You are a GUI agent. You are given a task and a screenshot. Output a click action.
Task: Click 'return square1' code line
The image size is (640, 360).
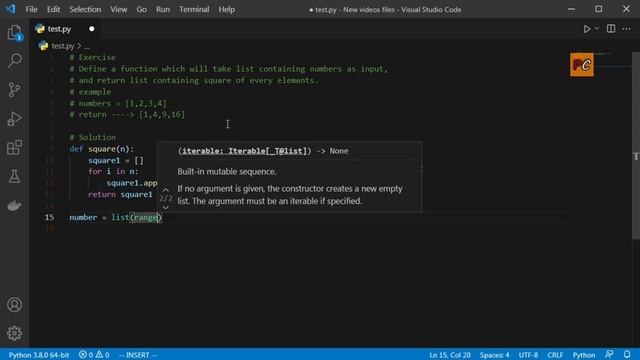[x=120, y=195]
